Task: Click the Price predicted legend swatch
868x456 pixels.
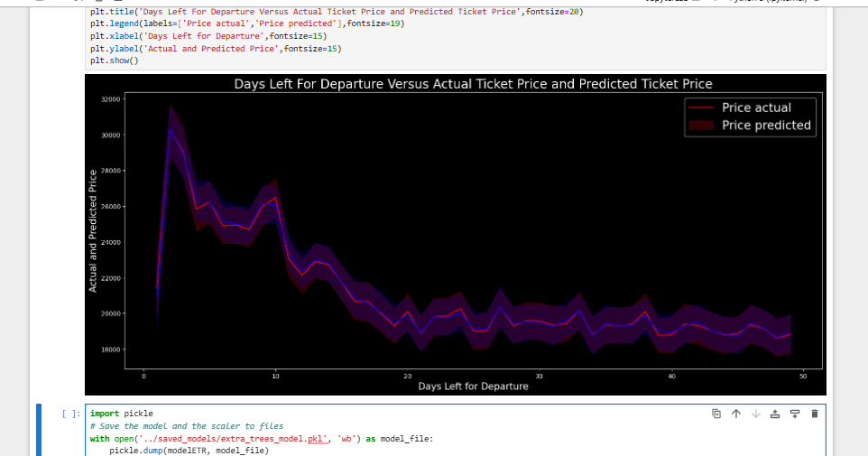Action: 701,126
